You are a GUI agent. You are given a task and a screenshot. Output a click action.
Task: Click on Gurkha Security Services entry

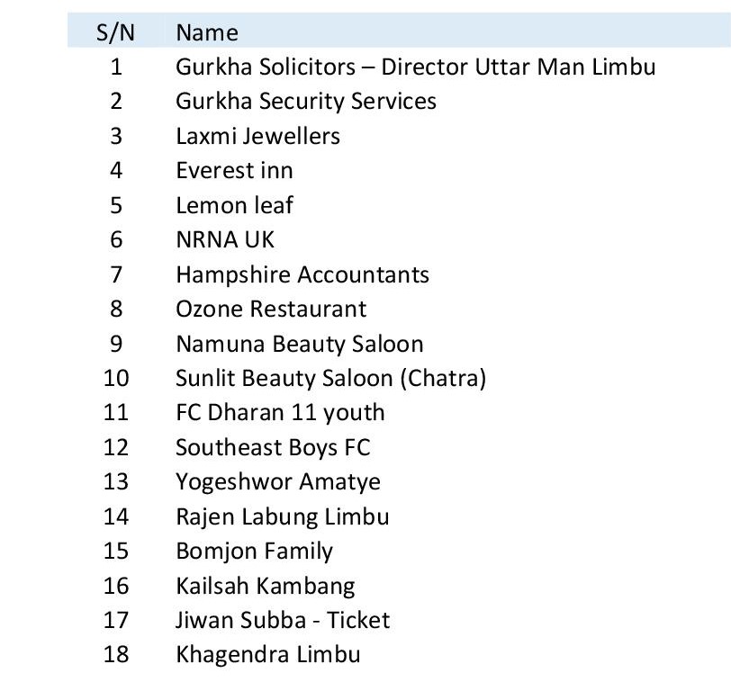[x=306, y=102]
